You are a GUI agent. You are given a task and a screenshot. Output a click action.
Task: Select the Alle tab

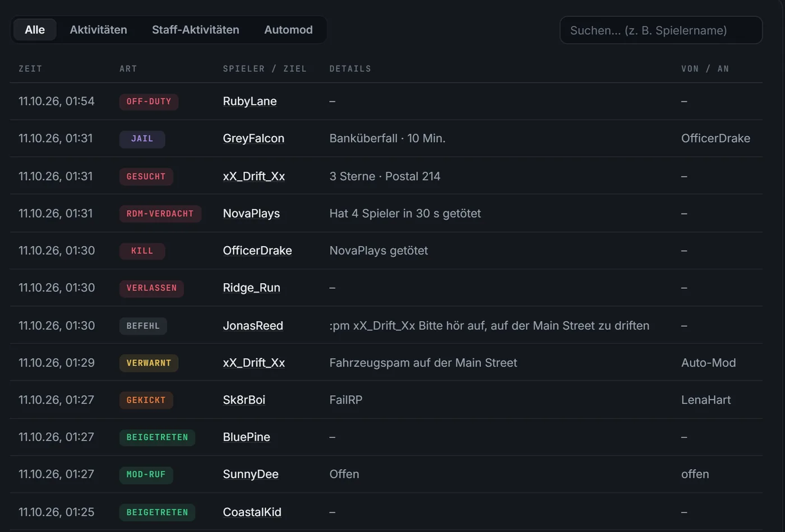click(x=35, y=30)
